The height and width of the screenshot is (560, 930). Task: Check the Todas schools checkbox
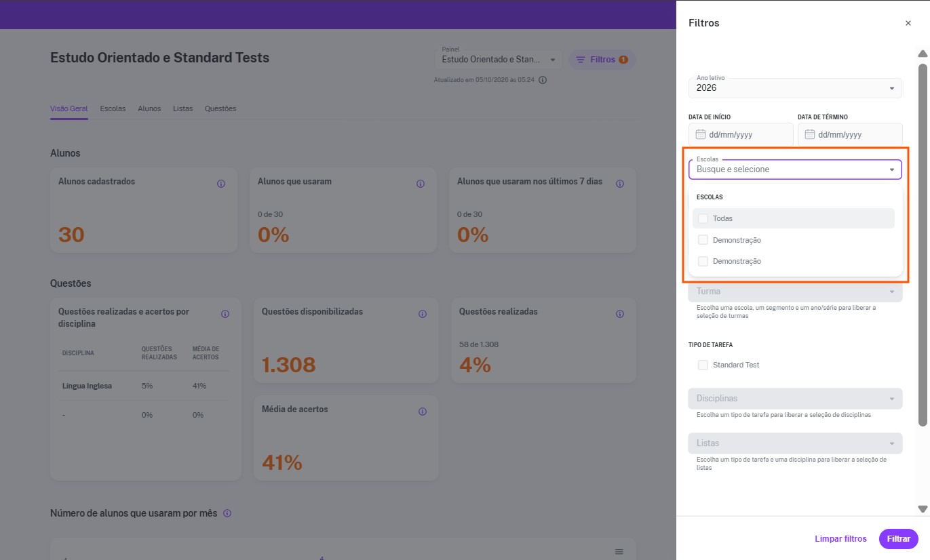(x=703, y=218)
